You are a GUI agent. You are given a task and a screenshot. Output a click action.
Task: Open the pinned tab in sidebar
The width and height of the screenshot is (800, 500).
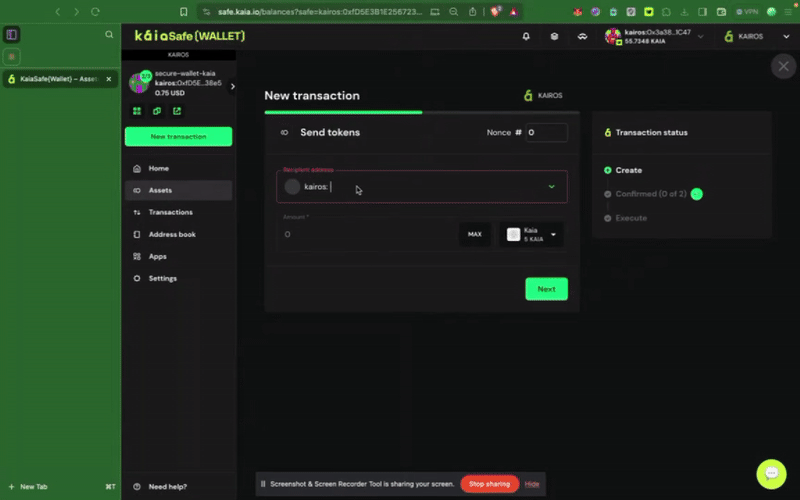[12, 57]
